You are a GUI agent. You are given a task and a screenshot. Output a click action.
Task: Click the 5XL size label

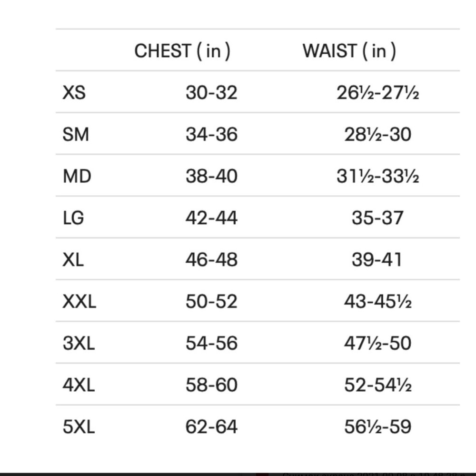pyautogui.click(x=79, y=426)
